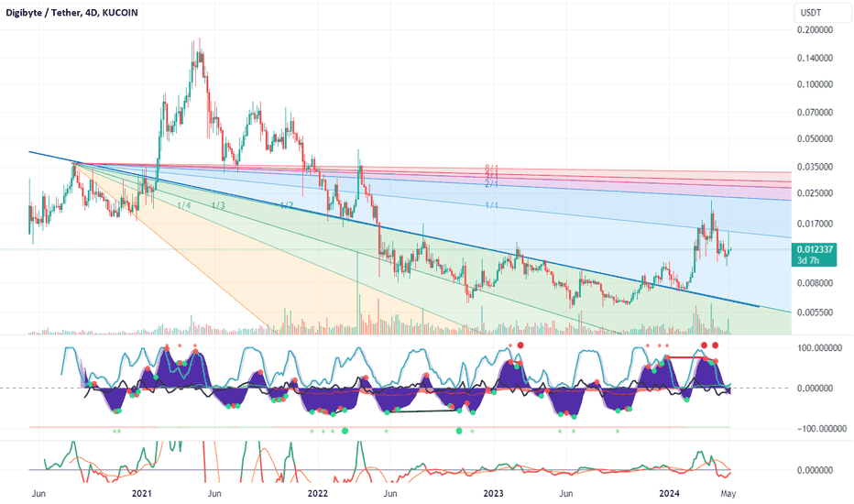Select the Gann fan 1/4 label

coord(183,205)
